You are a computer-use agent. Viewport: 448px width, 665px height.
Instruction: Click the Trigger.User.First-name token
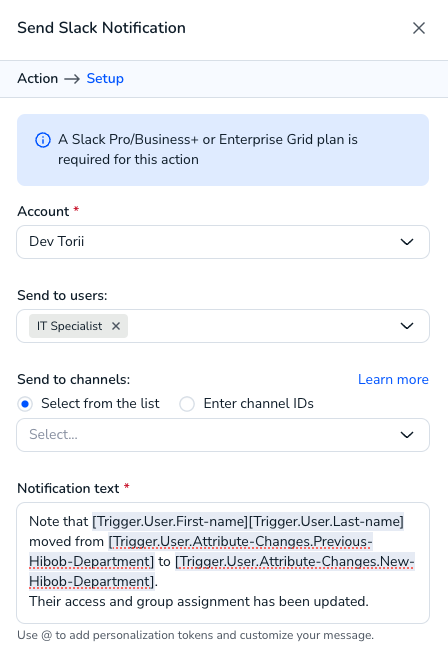(170, 521)
